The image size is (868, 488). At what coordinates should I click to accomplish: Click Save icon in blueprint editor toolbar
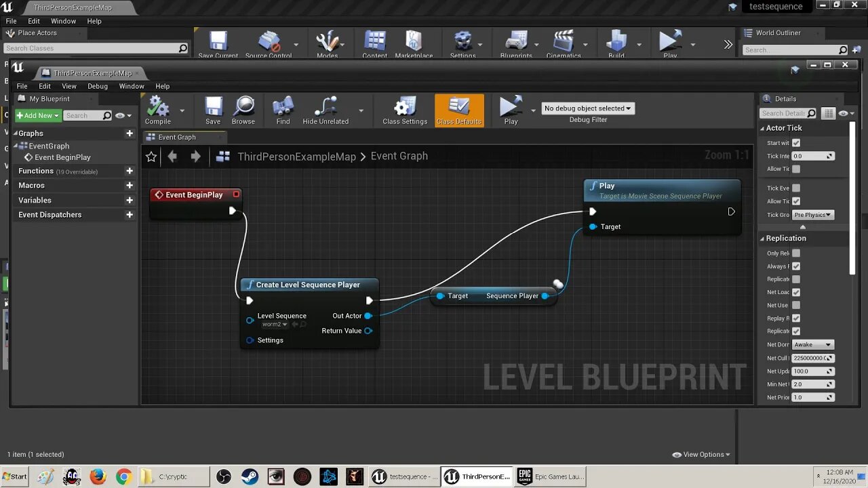pyautogui.click(x=213, y=110)
